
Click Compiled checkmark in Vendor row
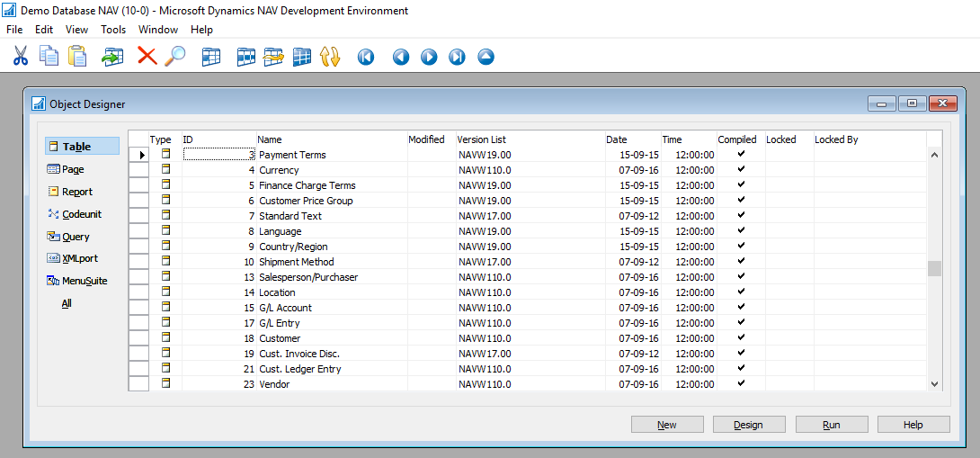(x=741, y=383)
